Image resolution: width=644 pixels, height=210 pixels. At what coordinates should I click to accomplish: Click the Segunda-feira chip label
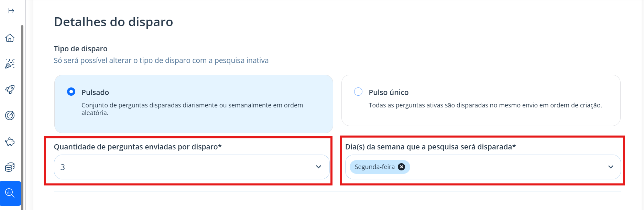(374, 167)
